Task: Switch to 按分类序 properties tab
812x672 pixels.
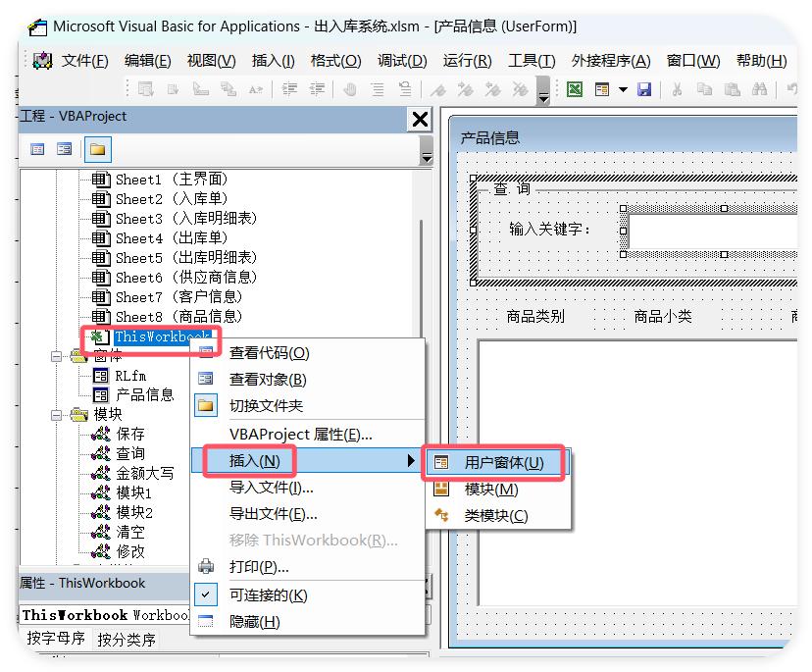Action: coord(127,640)
